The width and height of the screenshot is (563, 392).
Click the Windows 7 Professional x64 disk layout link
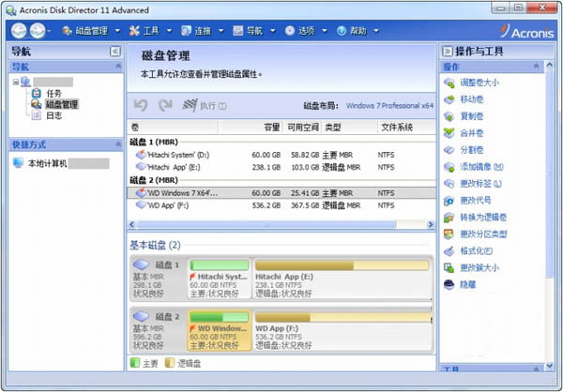389,106
